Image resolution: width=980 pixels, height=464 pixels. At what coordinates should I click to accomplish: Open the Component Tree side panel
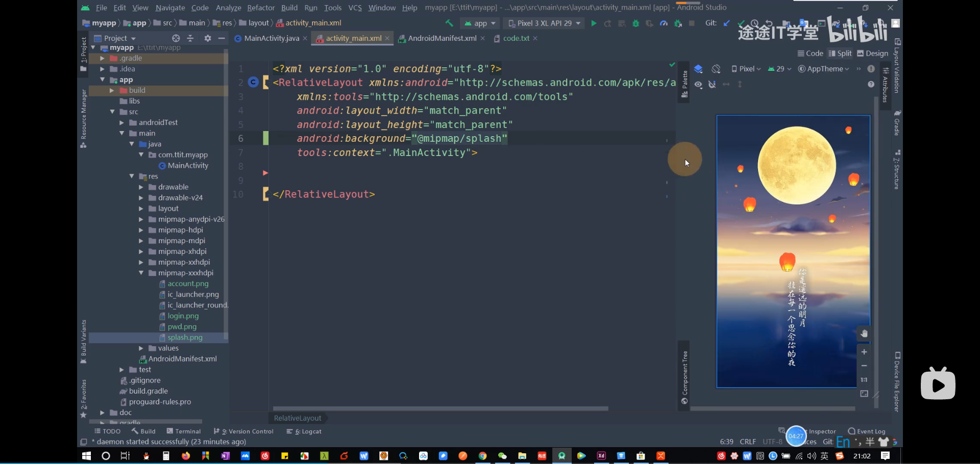(684, 377)
